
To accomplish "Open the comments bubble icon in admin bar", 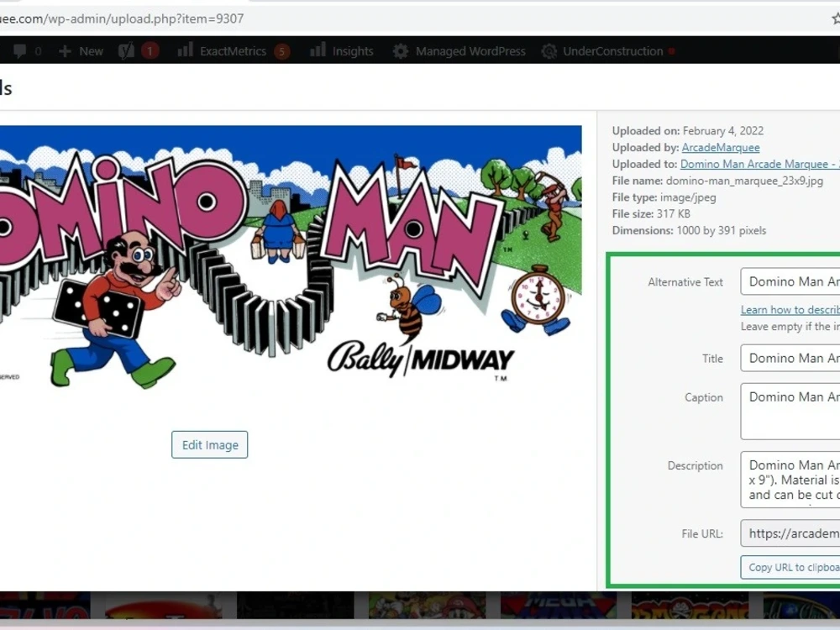I will point(20,51).
